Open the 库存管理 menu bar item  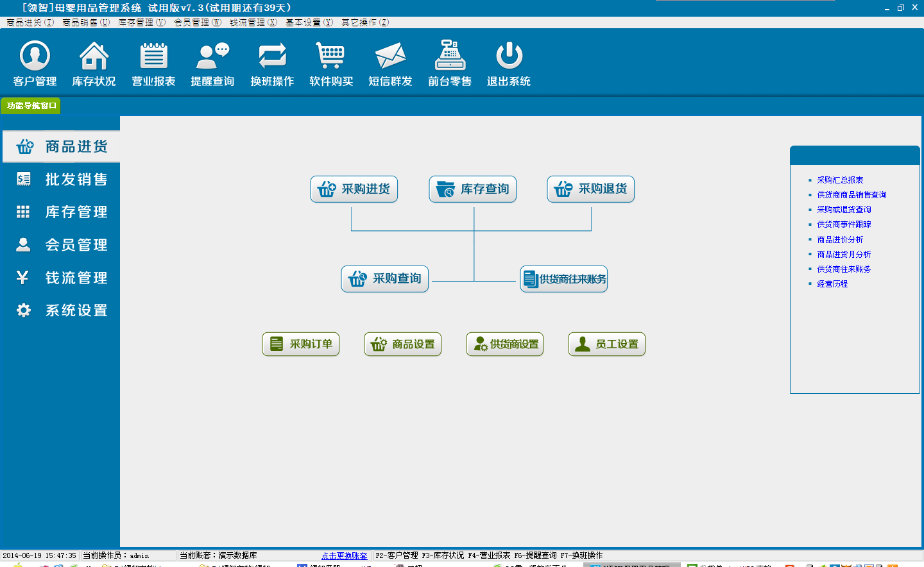(142, 22)
